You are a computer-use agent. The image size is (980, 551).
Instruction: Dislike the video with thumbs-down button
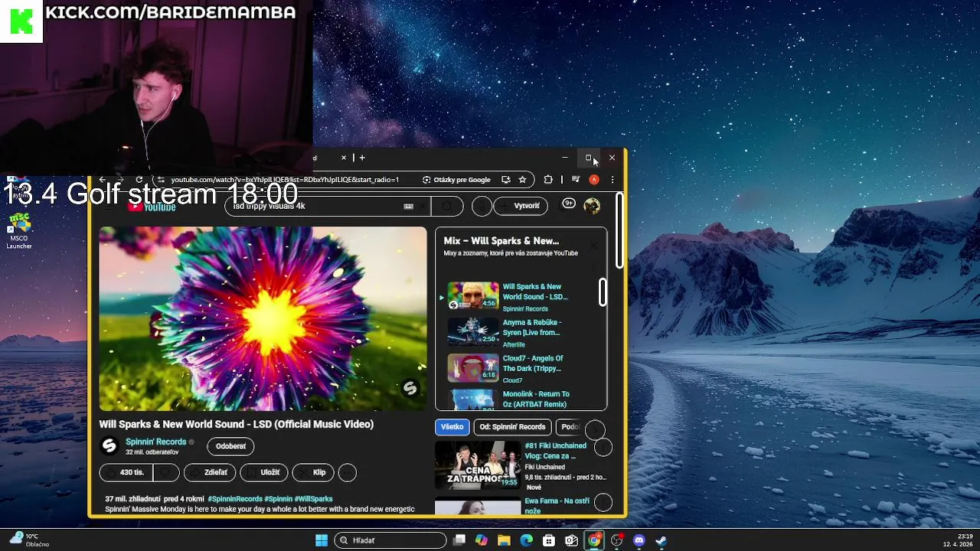[167, 472]
